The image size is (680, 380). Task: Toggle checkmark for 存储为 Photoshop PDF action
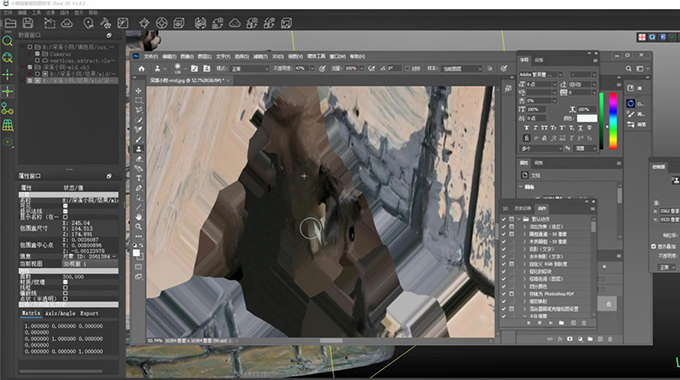click(503, 294)
